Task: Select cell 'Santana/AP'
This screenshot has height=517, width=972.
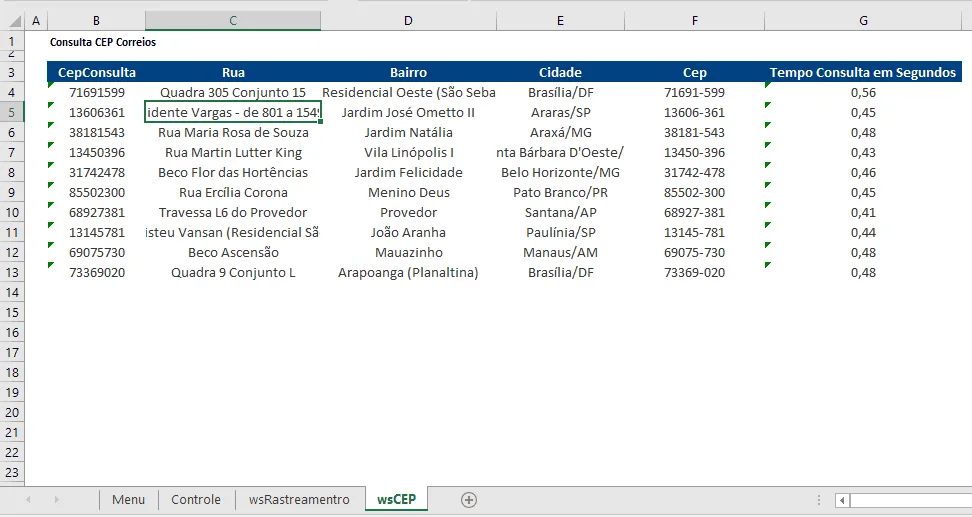Action: point(560,212)
